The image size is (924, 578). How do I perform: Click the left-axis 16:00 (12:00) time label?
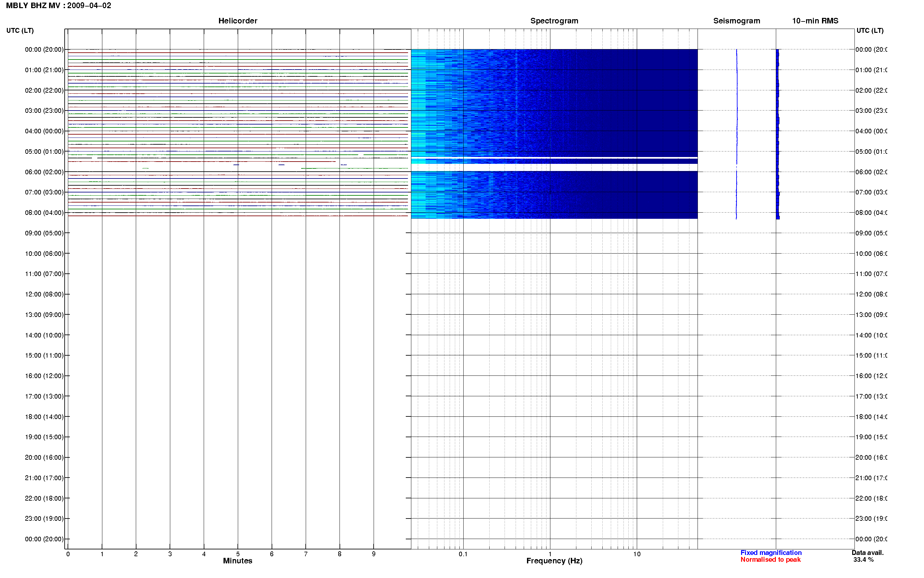click(x=44, y=376)
